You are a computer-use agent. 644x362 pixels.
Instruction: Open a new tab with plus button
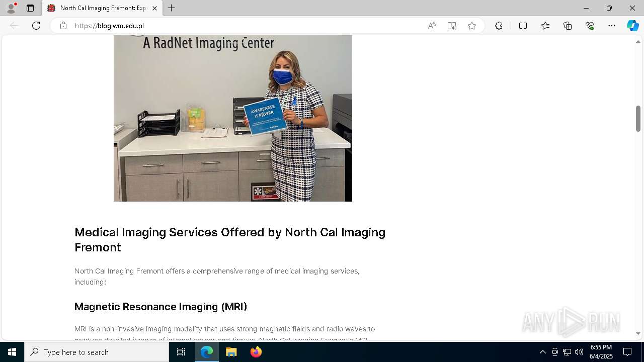tap(172, 8)
